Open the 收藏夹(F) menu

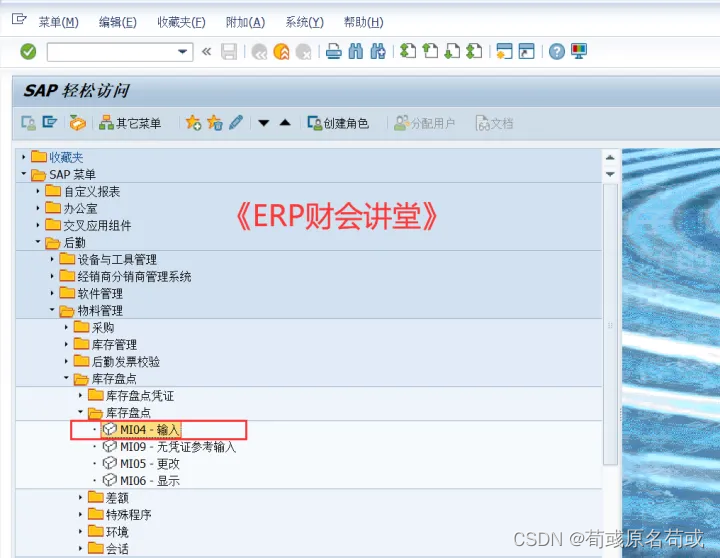pos(181,22)
